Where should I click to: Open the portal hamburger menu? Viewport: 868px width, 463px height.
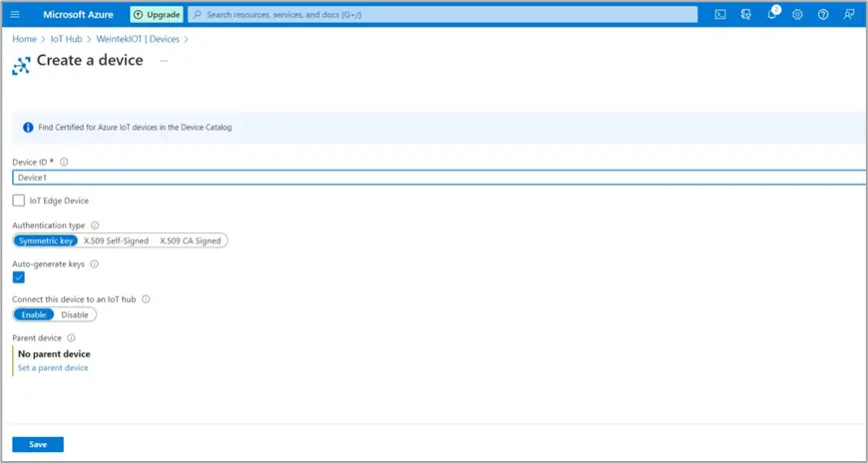15,15
